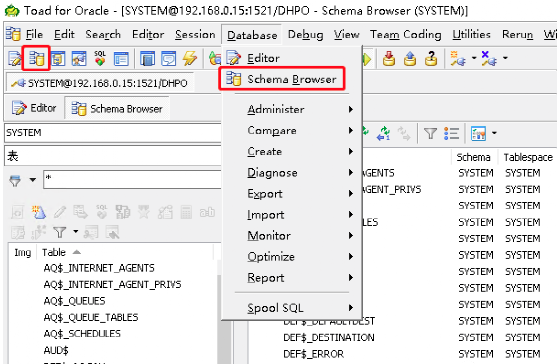Open the Session menu
The height and width of the screenshot is (364, 557).
click(195, 34)
